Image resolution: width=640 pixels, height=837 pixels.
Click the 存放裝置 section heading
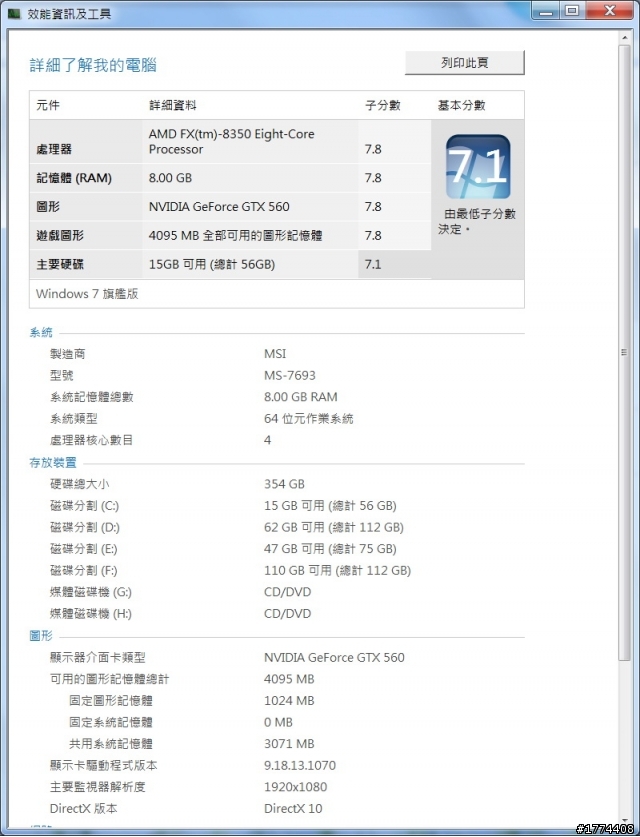point(53,463)
